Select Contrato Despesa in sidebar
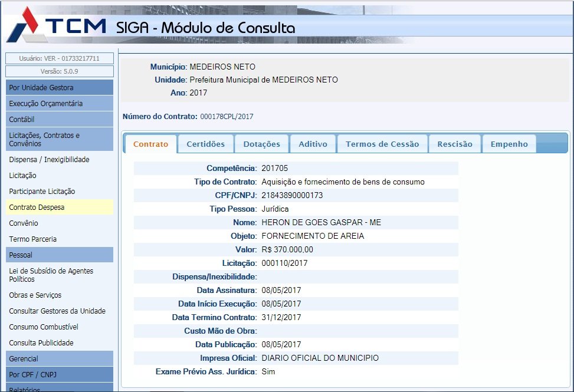 (x=37, y=207)
